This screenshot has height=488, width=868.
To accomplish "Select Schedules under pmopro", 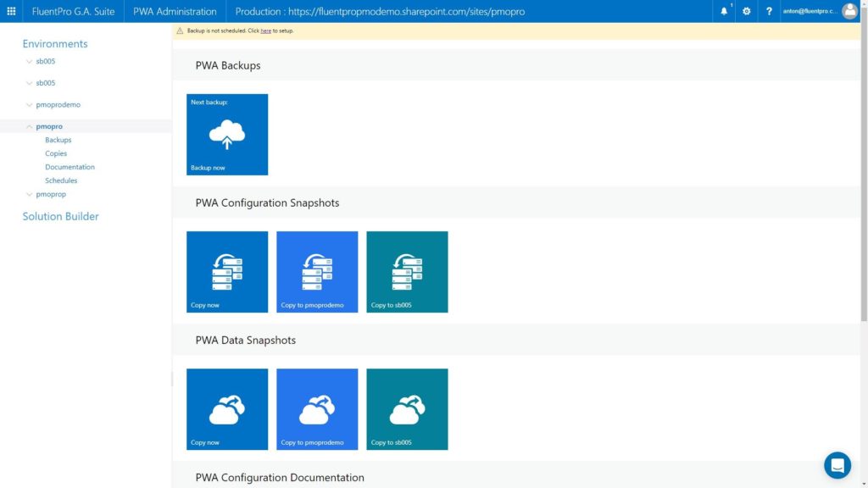I will [x=59, y=180].
